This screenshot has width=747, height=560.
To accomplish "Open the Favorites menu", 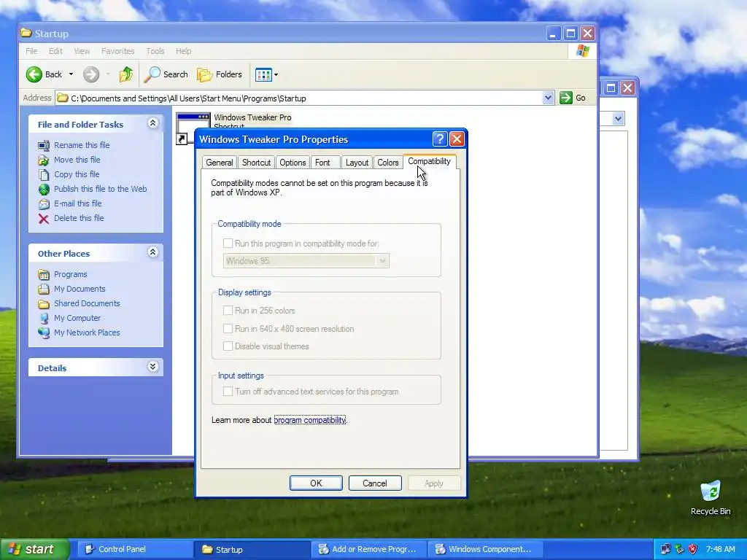I will pos(117,51).
